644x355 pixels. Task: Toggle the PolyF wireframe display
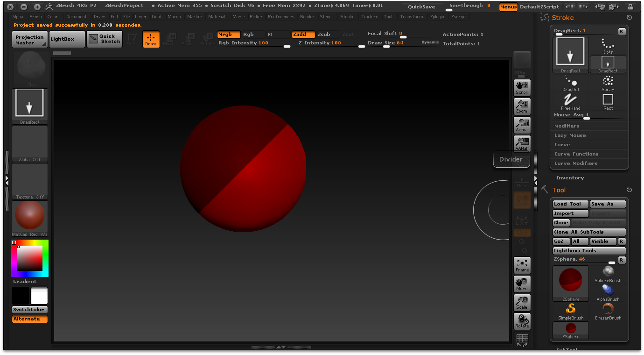[522, 340]
